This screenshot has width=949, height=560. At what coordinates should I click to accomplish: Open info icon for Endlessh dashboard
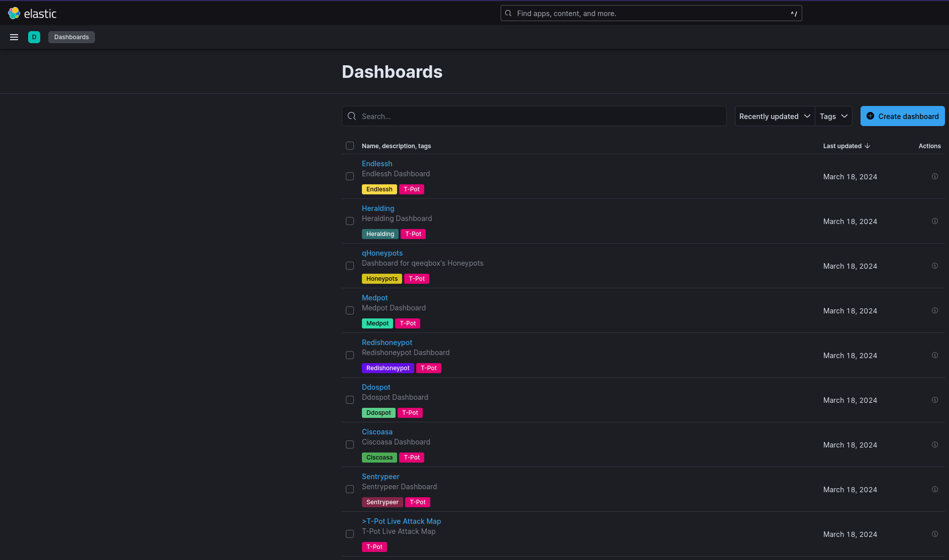pos(934,177)
